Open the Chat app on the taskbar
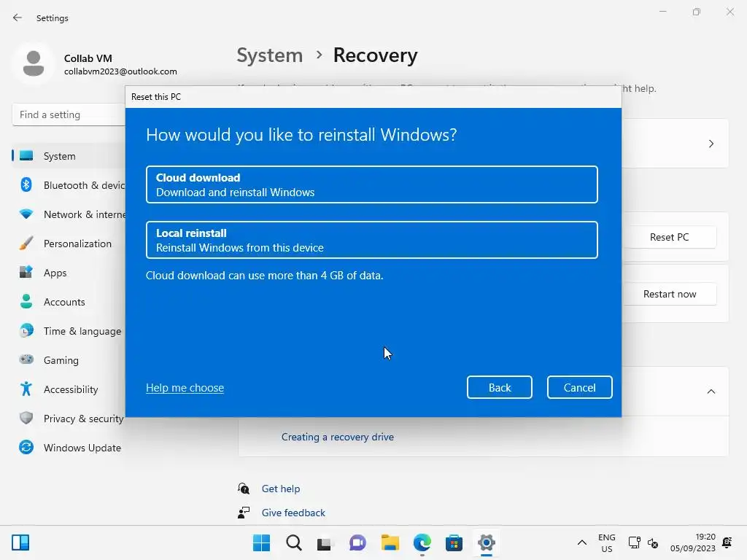 point(357,542)
